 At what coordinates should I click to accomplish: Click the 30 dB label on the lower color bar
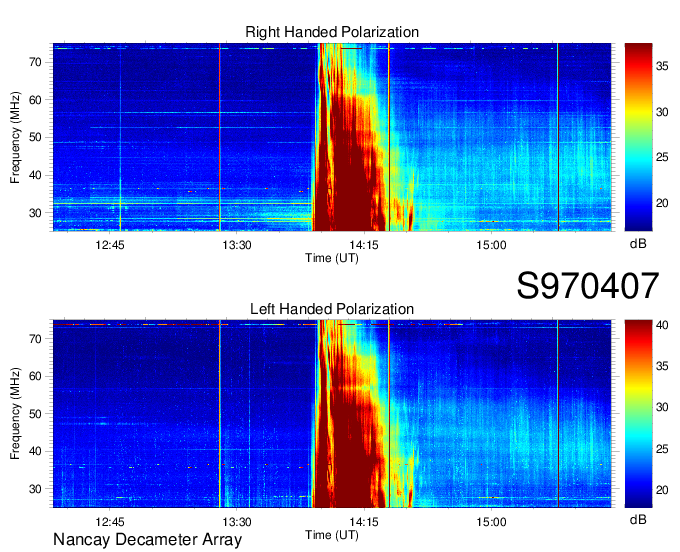(x=662, y=408)
